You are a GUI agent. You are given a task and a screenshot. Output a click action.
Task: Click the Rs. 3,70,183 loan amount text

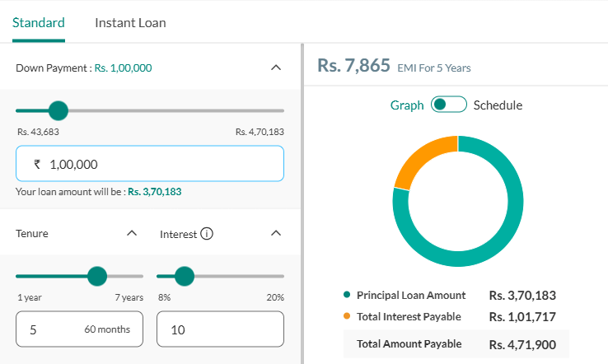point(154,192)
